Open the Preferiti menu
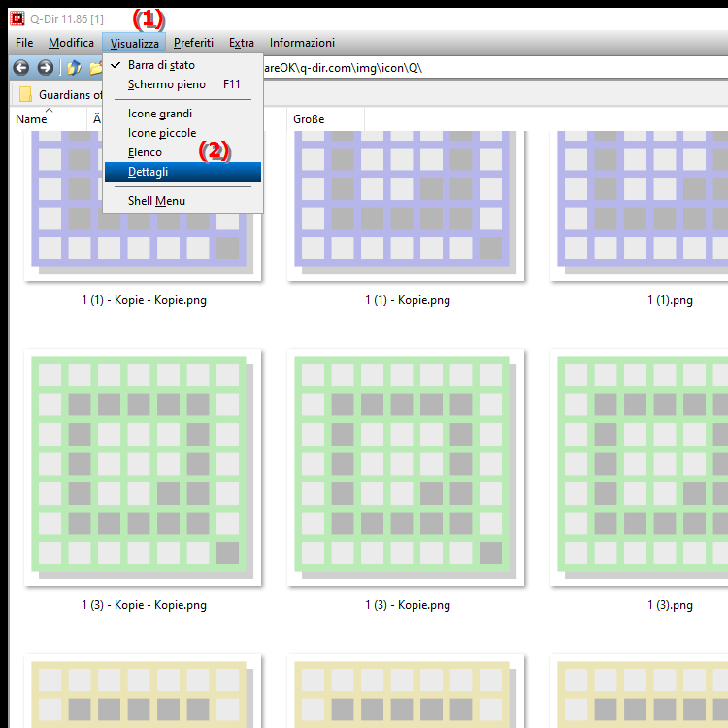728x728 pixels. coord(193,43)
